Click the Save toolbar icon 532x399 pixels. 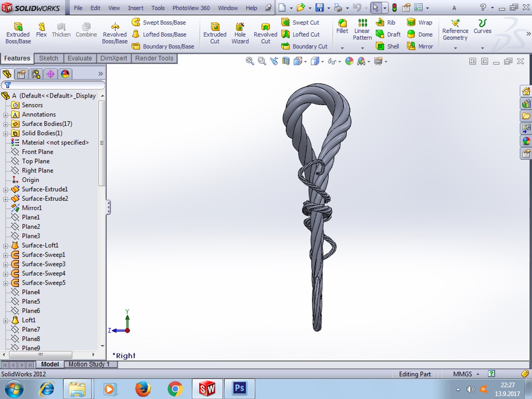320,7
